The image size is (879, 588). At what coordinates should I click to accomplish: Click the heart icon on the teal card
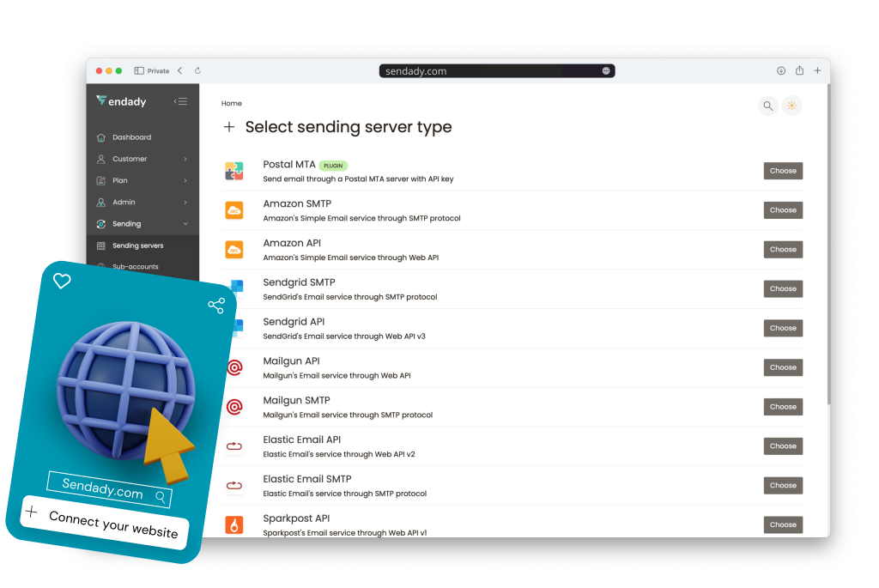(x=62, y=281)
